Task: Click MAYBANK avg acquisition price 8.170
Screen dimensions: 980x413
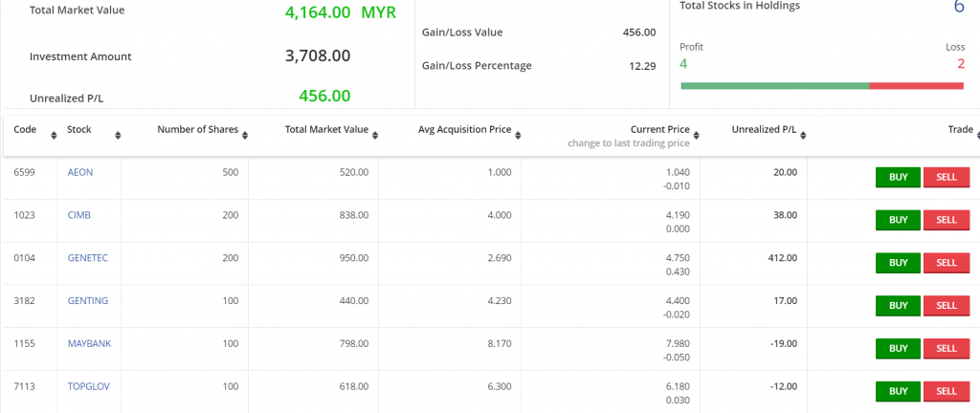Action: pos(500,344)
